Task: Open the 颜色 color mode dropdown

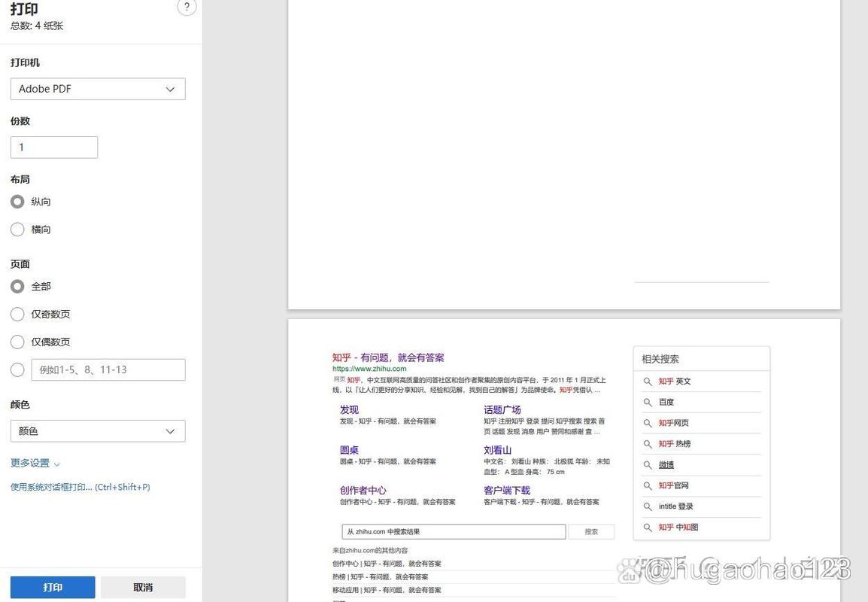Action: click(x=97, y=430)
